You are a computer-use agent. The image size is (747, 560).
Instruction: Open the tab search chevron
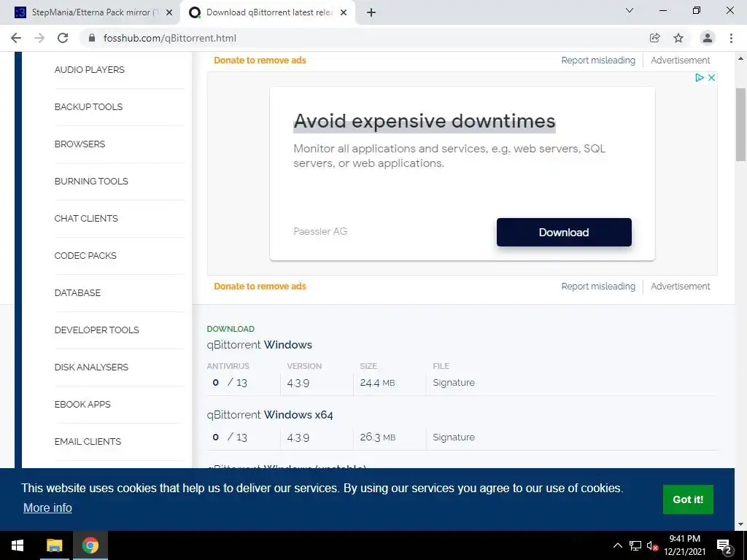click(x=630, y=10)
